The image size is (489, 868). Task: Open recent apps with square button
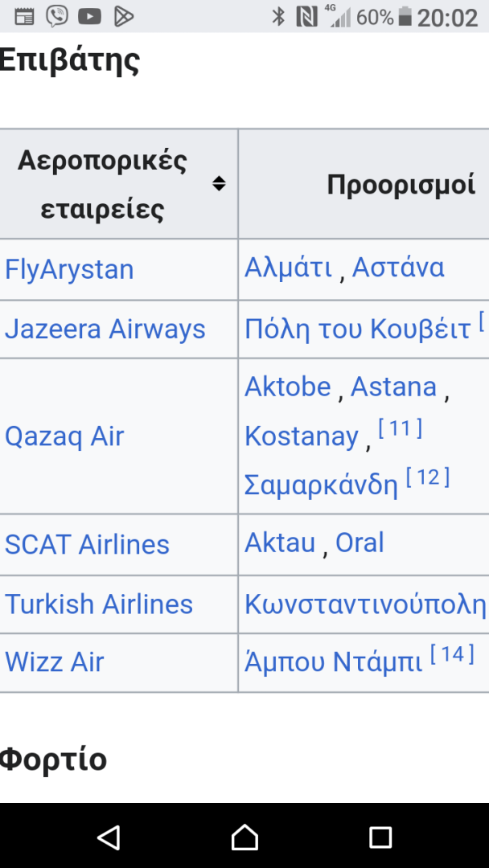(x=380, y=837)
